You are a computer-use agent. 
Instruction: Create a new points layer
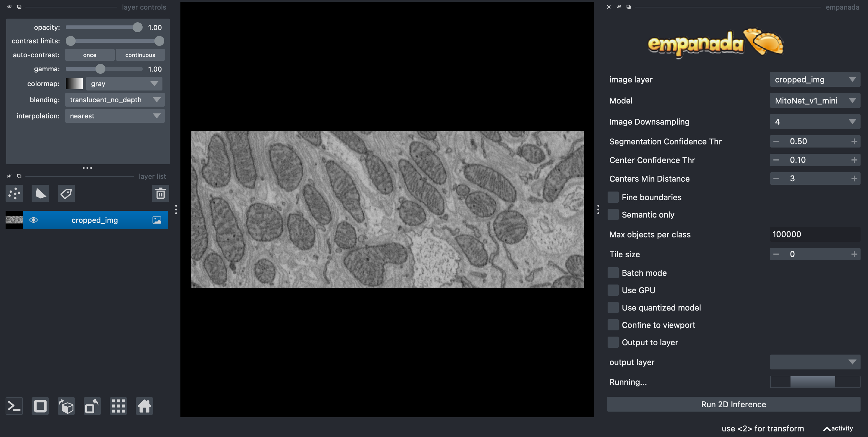(x=14, y=193)
